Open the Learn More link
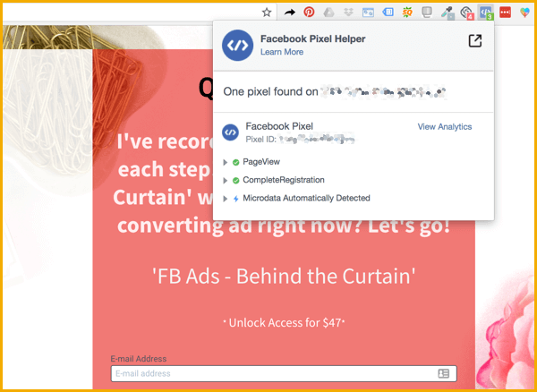537x392 pixels. pos(282,52)
